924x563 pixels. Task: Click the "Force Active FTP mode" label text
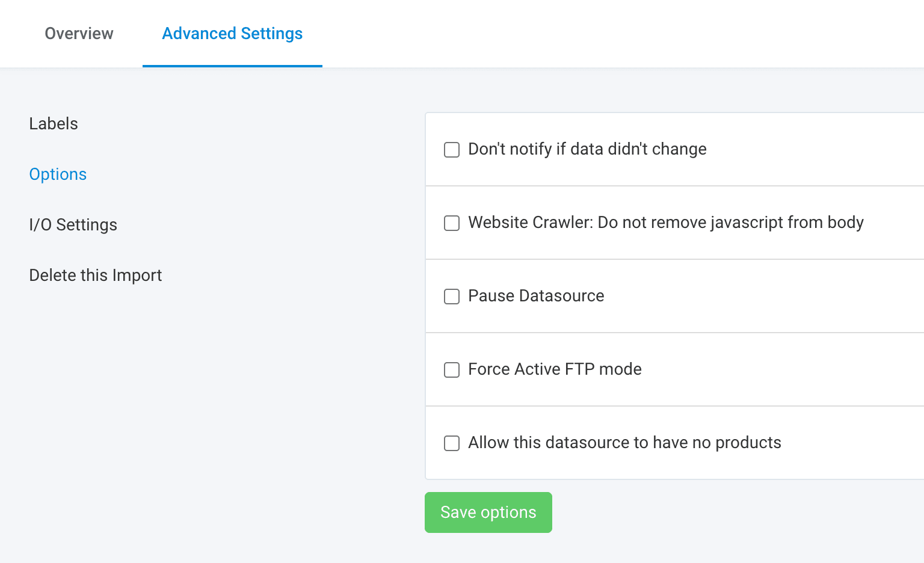click(555, 369)
